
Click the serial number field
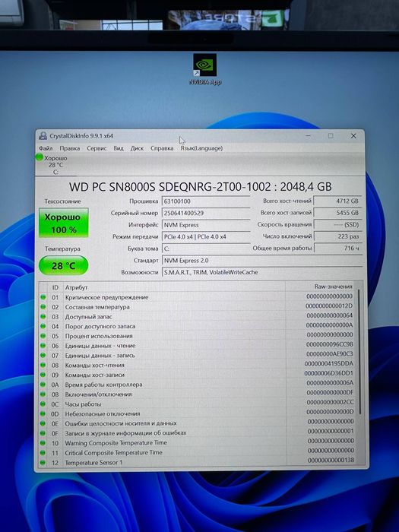[x=206, y=213]
